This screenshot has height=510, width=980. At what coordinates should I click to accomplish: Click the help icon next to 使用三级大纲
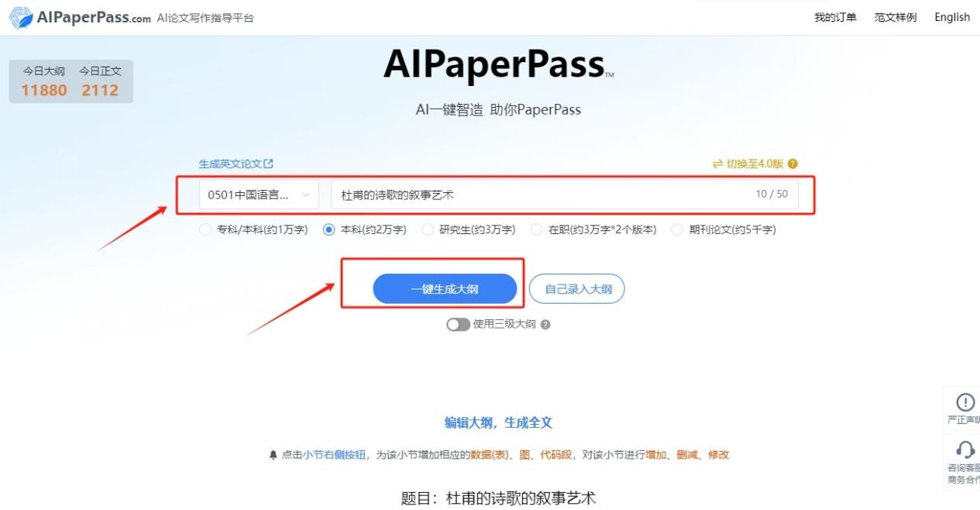tap(545, 325)
